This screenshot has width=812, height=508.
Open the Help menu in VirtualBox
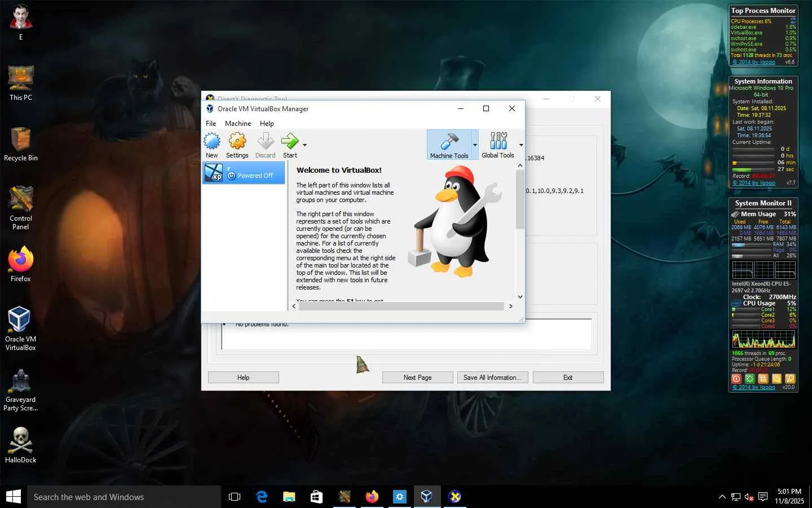pos(267,124)
